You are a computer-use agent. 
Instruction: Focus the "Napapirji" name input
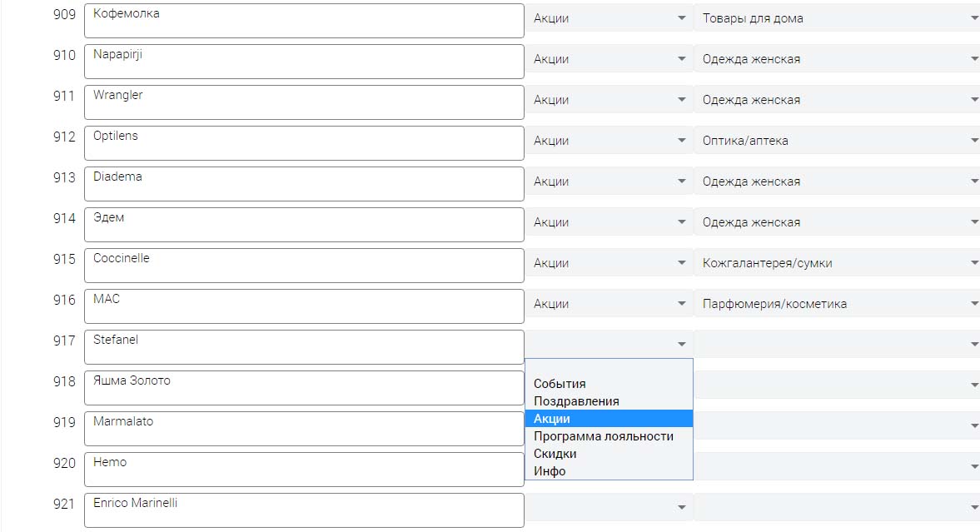[x=304, y=62]
